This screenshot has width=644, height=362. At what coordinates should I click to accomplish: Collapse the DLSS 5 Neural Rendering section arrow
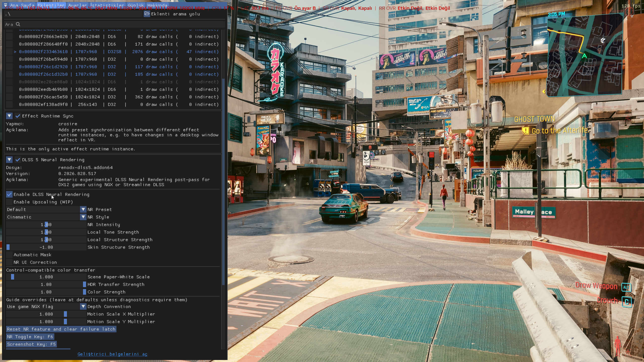[9, 160]
